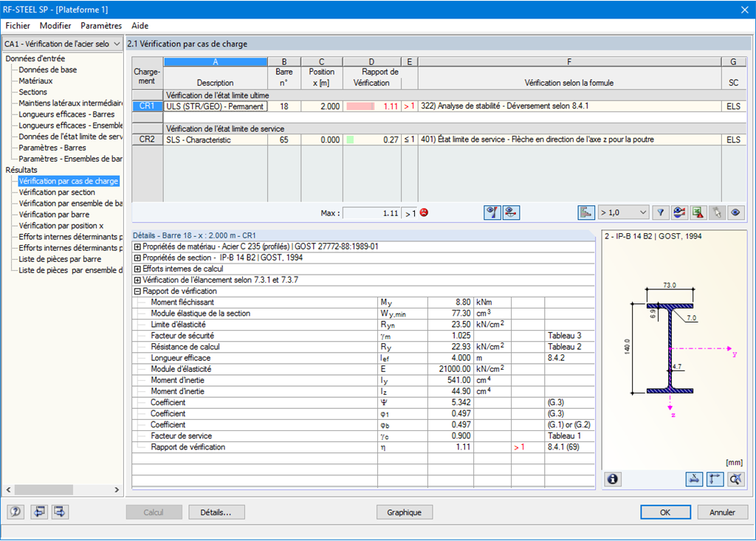Viewport: 756px width, 541px height.
Task: Reset section view zoom icon
Action: 736,479
